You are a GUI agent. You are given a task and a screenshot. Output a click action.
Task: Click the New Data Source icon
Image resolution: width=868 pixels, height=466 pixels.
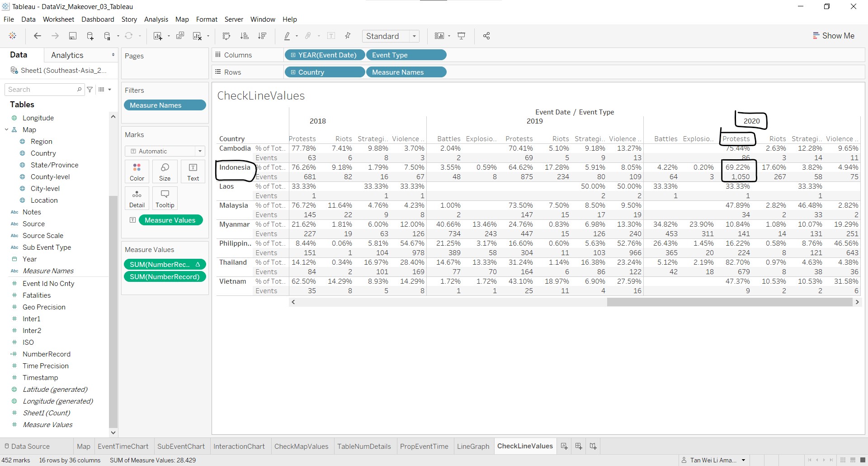(90, 36)
